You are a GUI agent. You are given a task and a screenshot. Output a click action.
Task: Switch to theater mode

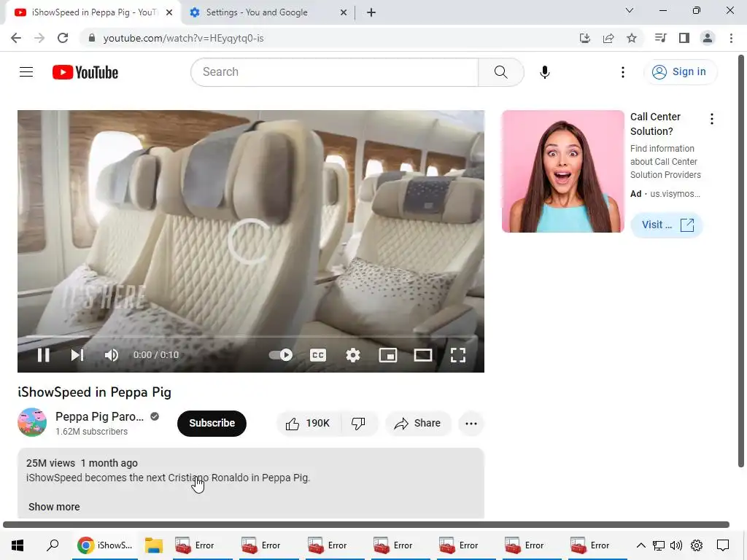(422, 355)
